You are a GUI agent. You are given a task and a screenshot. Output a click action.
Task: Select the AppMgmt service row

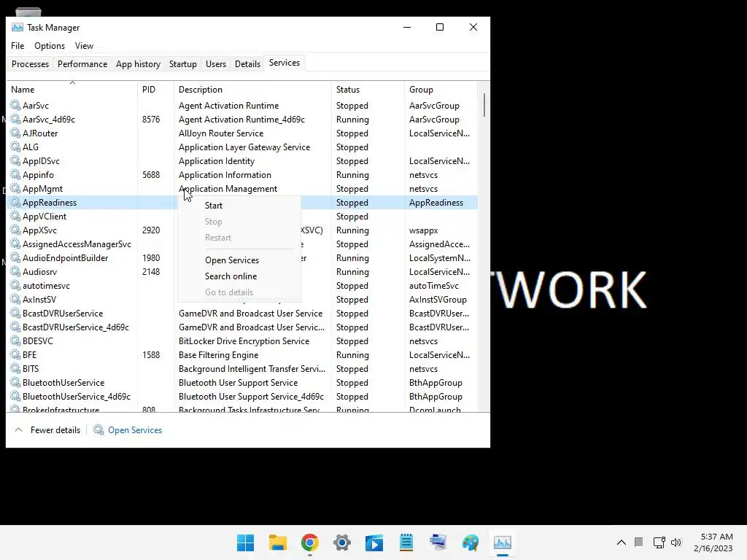[242, 189]
